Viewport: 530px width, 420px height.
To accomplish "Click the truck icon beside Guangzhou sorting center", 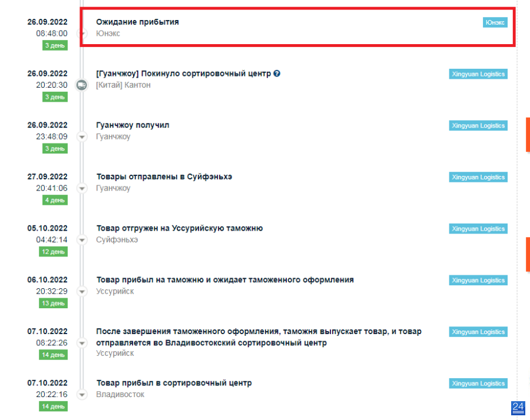I will tap(82, 85).
